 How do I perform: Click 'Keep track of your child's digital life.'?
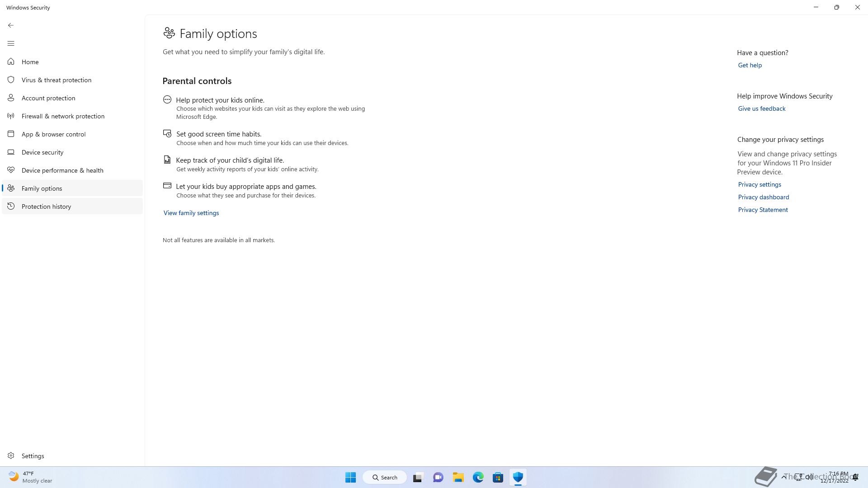[x=230, y=160]
